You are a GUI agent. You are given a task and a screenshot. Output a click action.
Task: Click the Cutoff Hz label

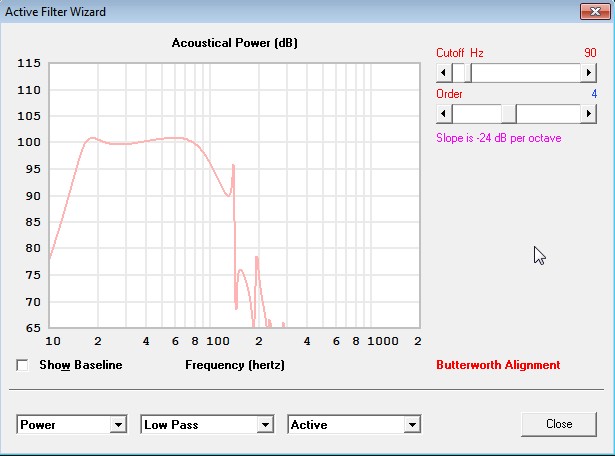[x=460, y=53]
